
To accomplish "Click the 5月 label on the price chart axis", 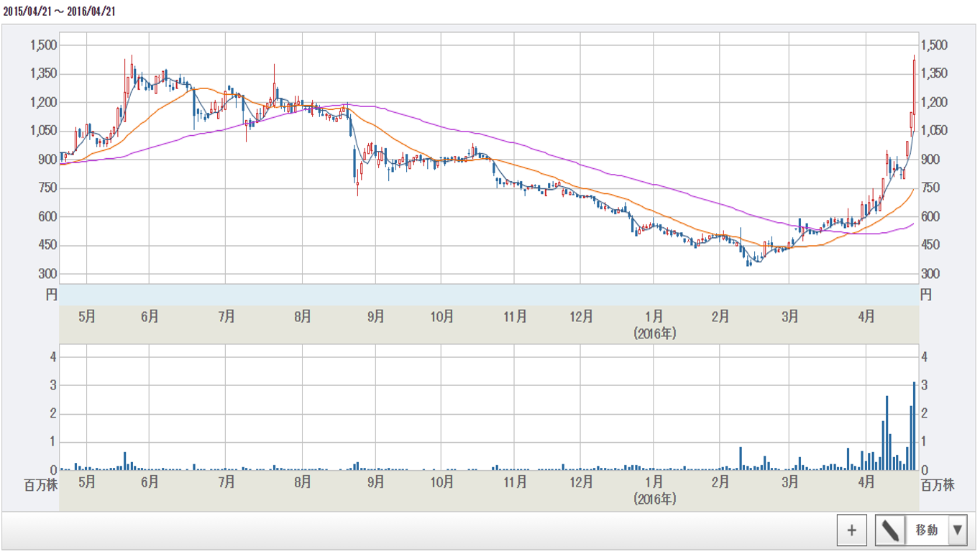I will click(x=86, y=316).
